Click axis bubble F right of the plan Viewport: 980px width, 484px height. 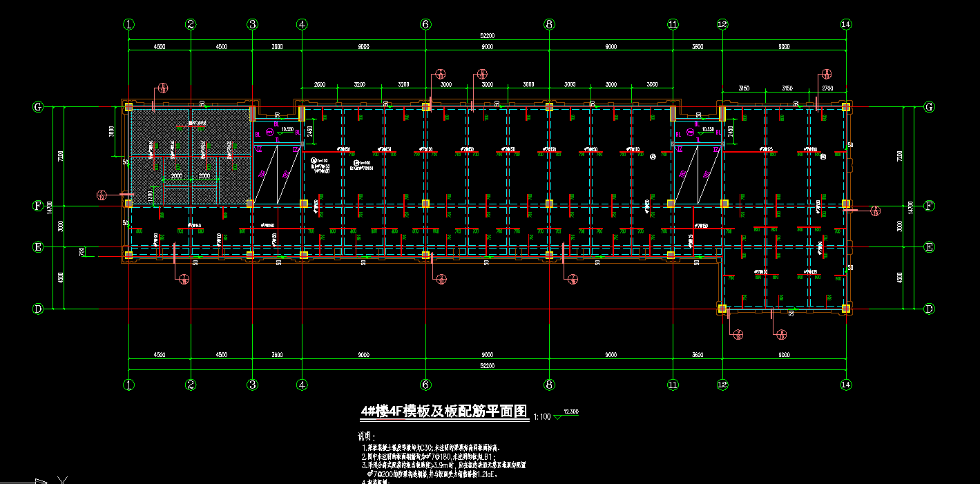tap(930, 206)
